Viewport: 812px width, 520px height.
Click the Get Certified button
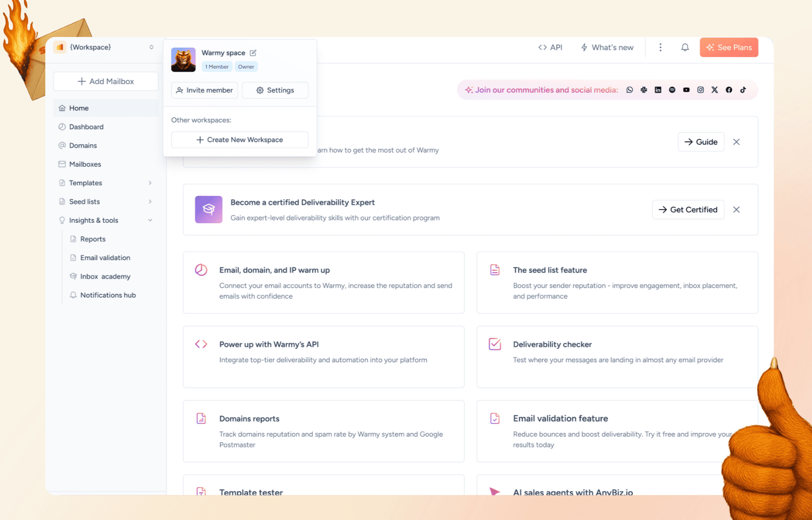pos(688,210)
